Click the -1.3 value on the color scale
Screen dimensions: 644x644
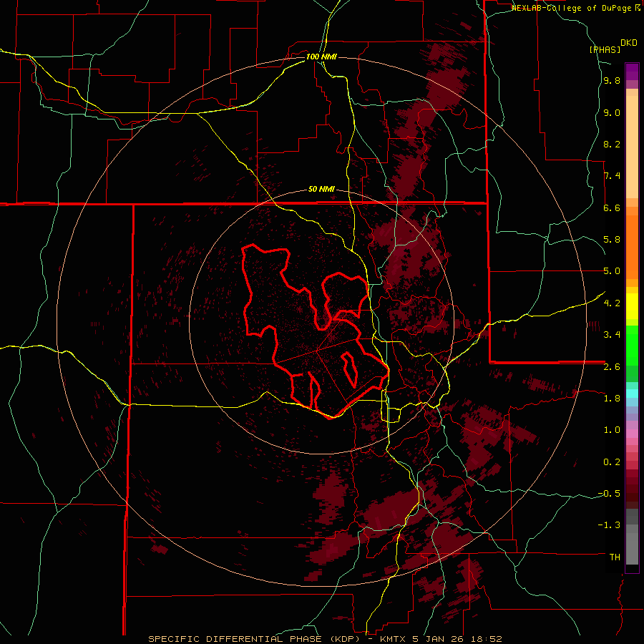[x=609, y=525]
